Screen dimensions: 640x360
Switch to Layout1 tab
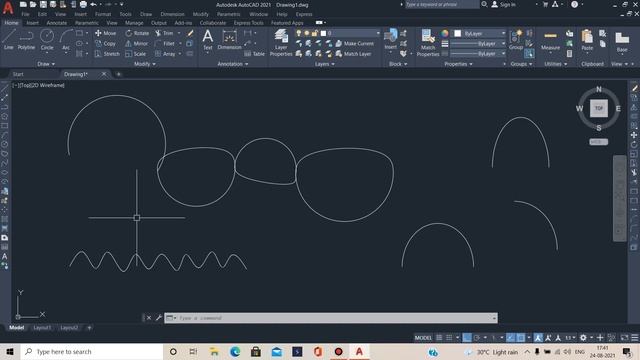pyautogui.click(x=42, y=327)
